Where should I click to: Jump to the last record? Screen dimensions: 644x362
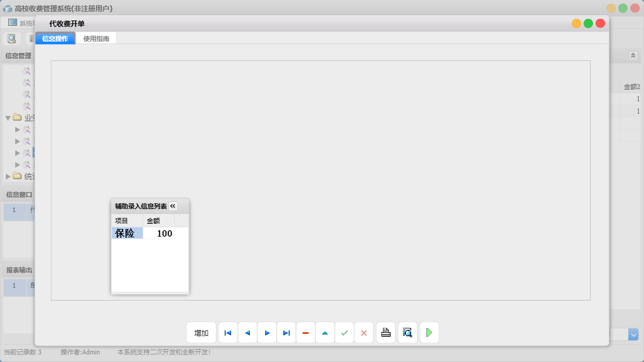click(286, 333)
